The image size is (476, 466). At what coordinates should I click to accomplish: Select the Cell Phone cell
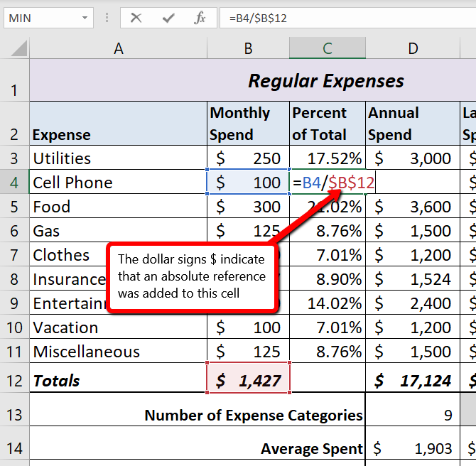119,182
